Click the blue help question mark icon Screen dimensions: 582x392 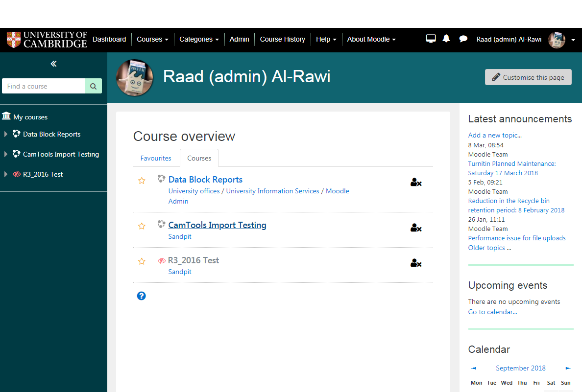[141, 296]
